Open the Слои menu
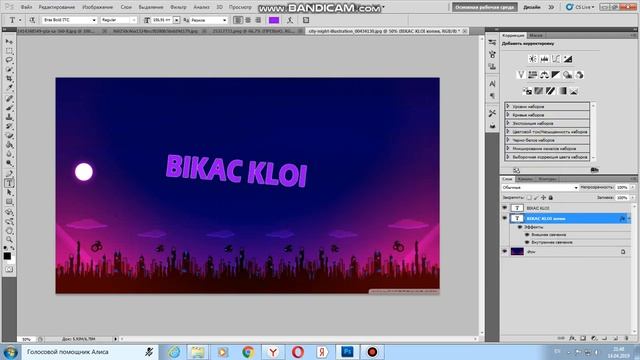Viewport: 640px width, 360px height. click(126, 7)
